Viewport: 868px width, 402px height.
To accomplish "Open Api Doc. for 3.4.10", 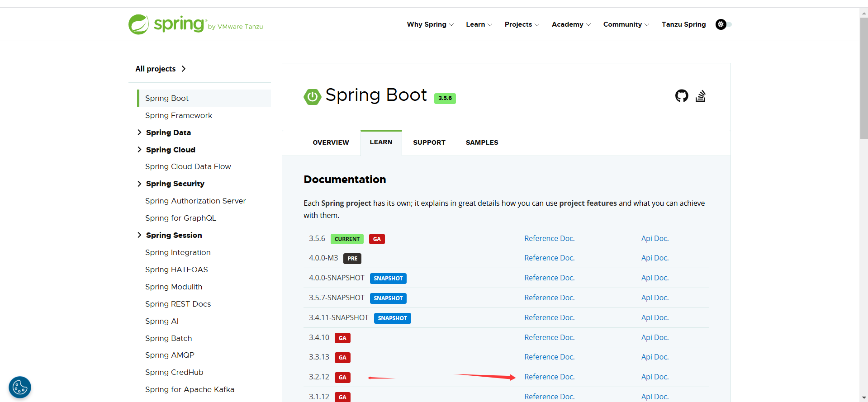I will pos(655,337).
